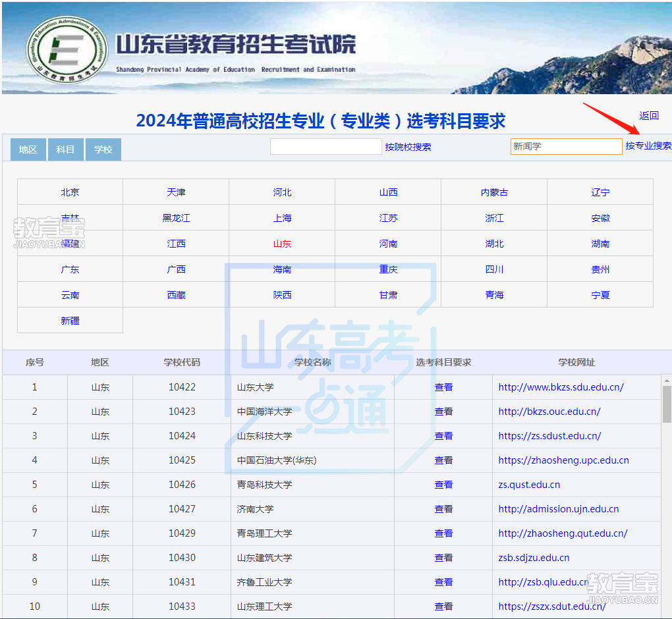This screenshot has height=619, width=672.
Task: Select 北京 region
Action: pos(70,192)
